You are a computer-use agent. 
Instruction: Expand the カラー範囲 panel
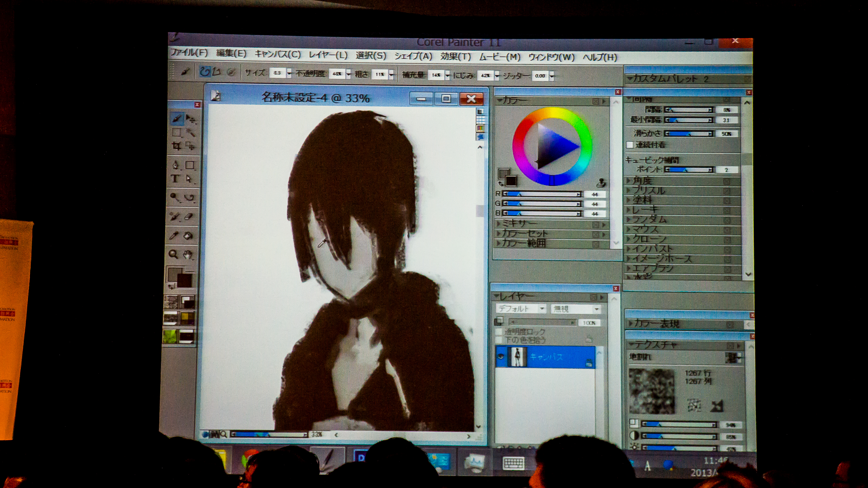click(x=498, y=243)
